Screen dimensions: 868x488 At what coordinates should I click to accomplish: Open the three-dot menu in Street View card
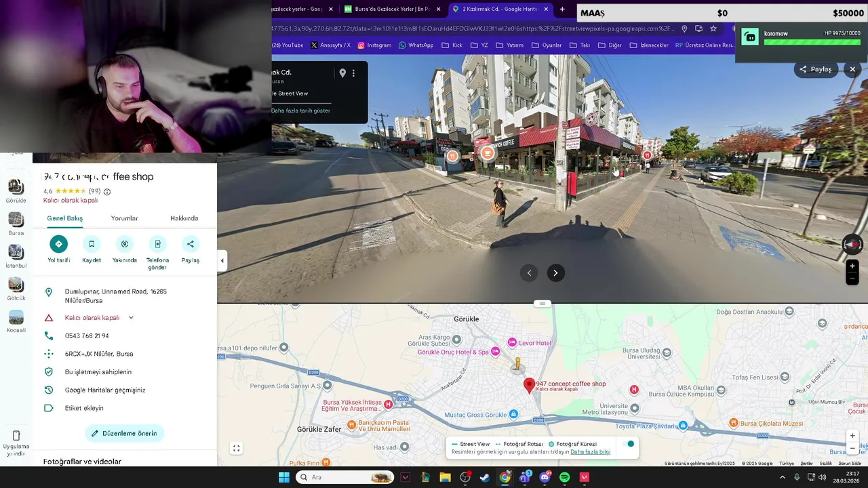point(353,73)
